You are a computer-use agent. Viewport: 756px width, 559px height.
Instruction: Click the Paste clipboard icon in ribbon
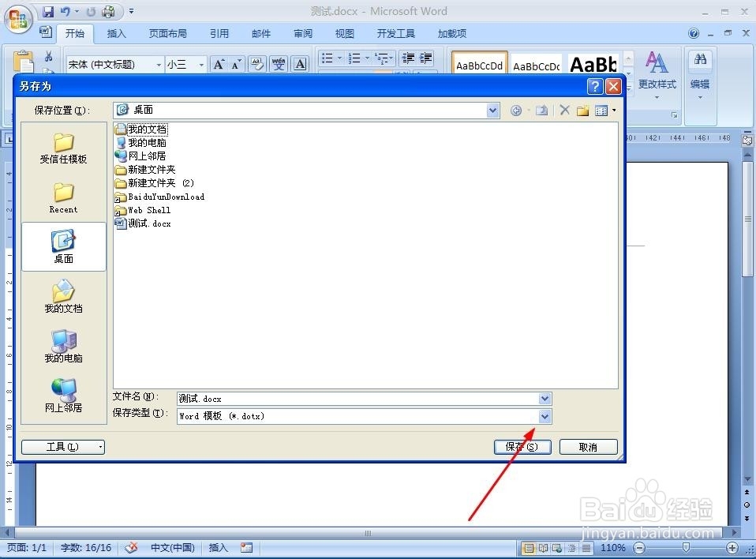click(x=23, y=62)
